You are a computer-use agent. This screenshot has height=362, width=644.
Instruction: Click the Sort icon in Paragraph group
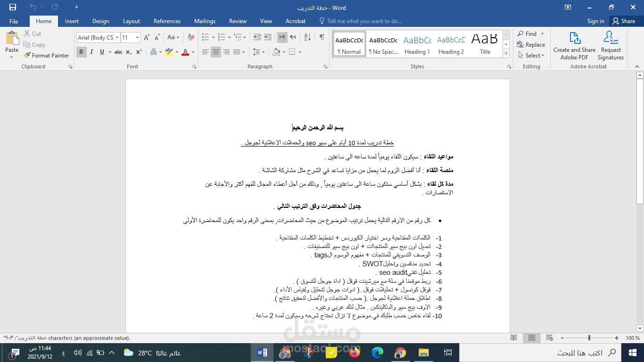point(306,37)
